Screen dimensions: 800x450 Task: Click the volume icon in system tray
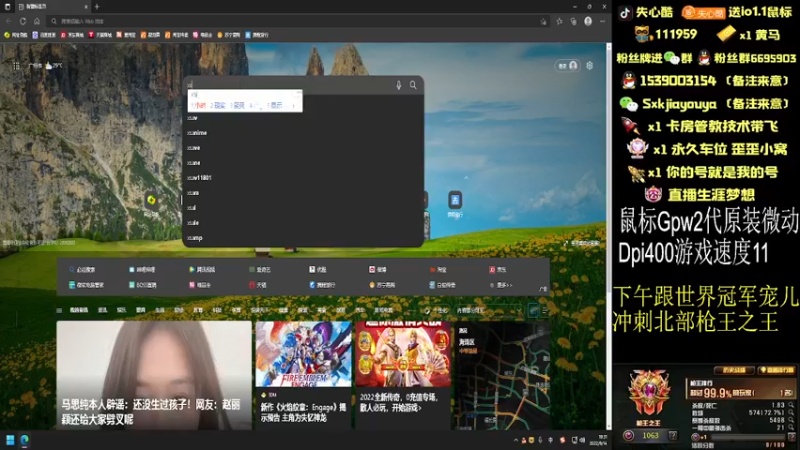(582, 440)
